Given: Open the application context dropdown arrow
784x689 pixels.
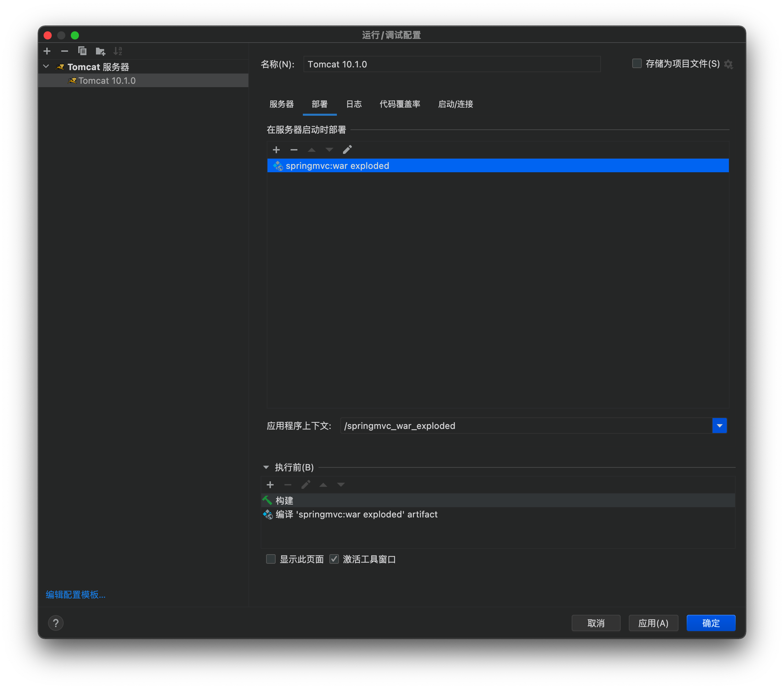Looking at the screenshot, I should [719, 426].
